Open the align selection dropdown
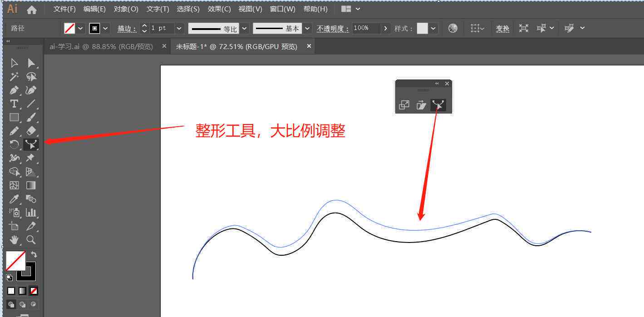The image size is (644, 317). point(477,28)
